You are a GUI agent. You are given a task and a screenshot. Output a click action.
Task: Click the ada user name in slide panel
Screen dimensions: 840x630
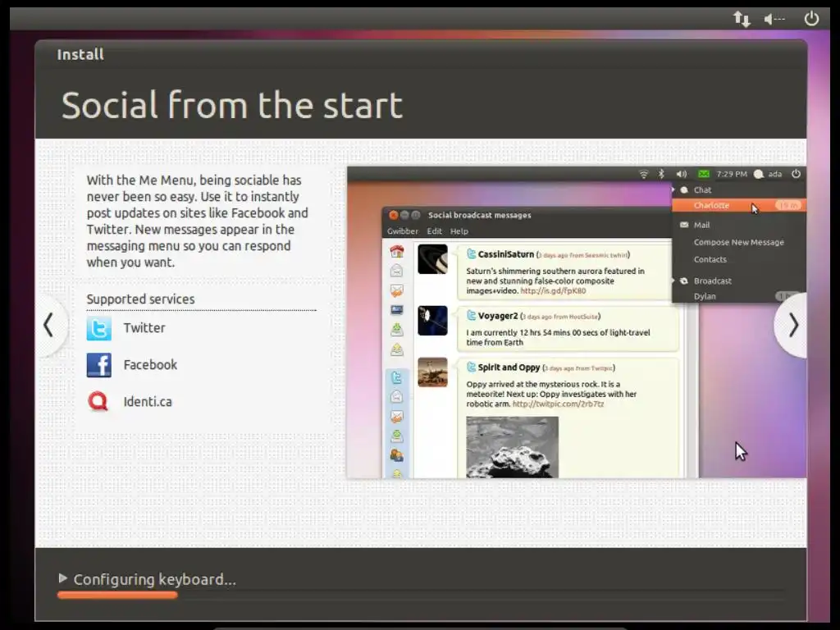tap(774, 174)
